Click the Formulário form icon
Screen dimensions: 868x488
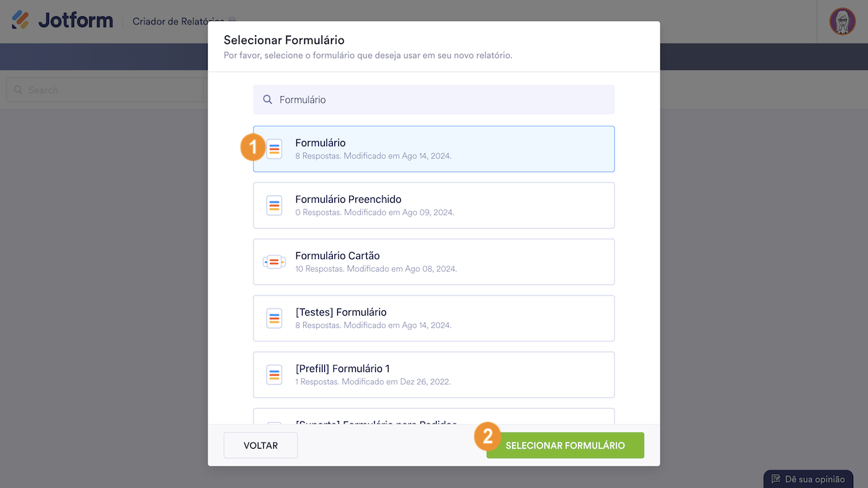[274, 149]
